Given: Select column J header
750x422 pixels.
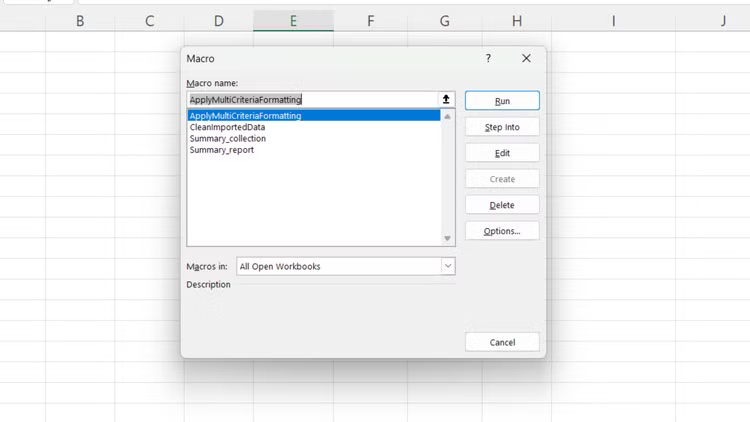Looking at the screenshot, I should click(x=713, y=21).
